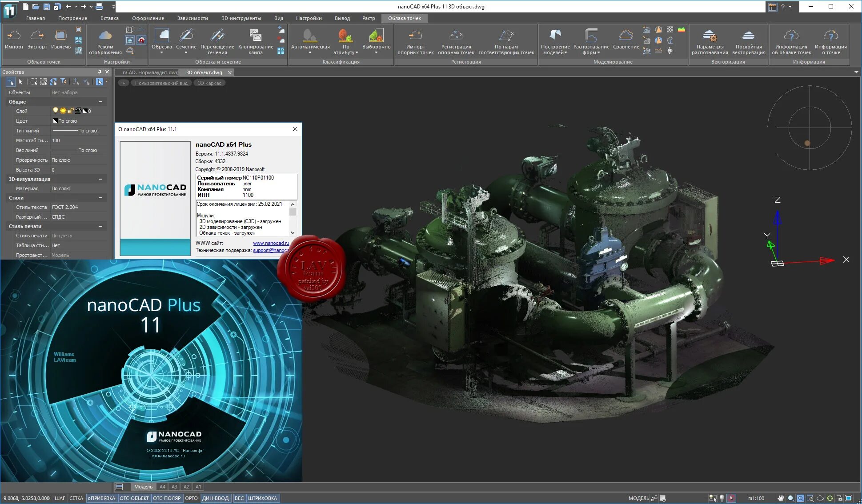Open www.nanocad.ru link in About dialog
Screen dimensions: 862x504
pos(271,243)
